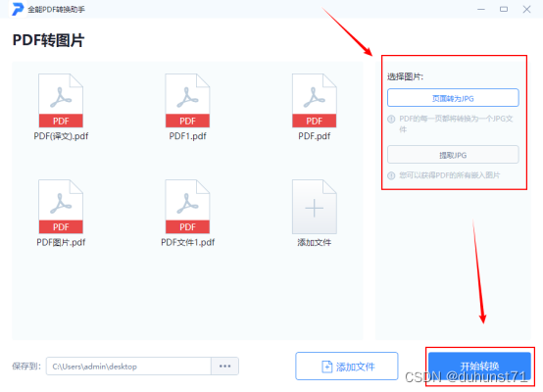Start conversion with 开始转换 button
The width and height of the screenshot is (543, 392).
[x=479, y=366]
